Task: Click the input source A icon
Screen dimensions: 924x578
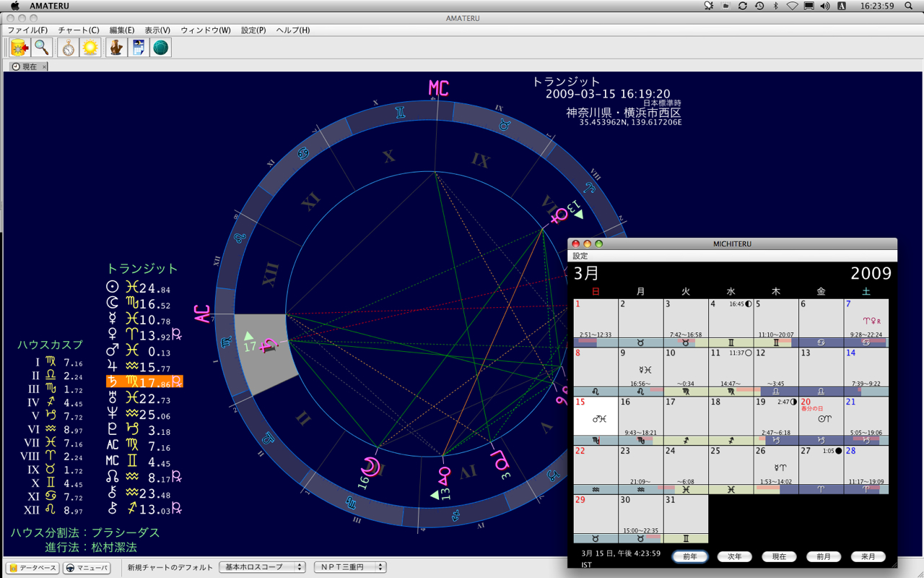Action: pyautogui.click(x=842, y=6)
